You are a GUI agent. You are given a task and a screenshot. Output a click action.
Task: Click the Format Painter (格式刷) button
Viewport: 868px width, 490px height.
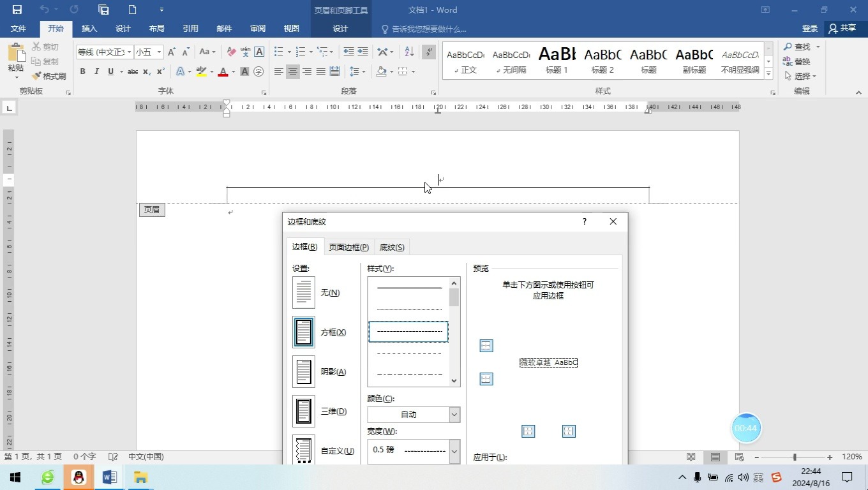click(x=49, y=76)
